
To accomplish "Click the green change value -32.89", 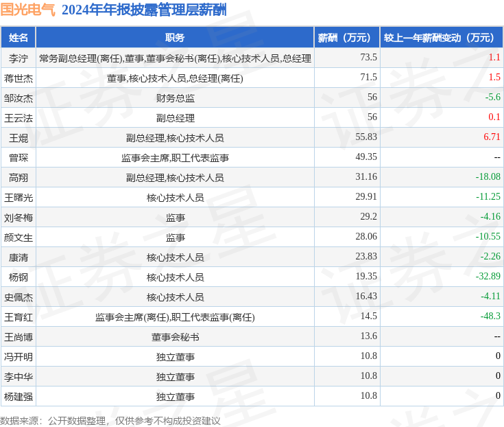I will (x=488, y=277).
